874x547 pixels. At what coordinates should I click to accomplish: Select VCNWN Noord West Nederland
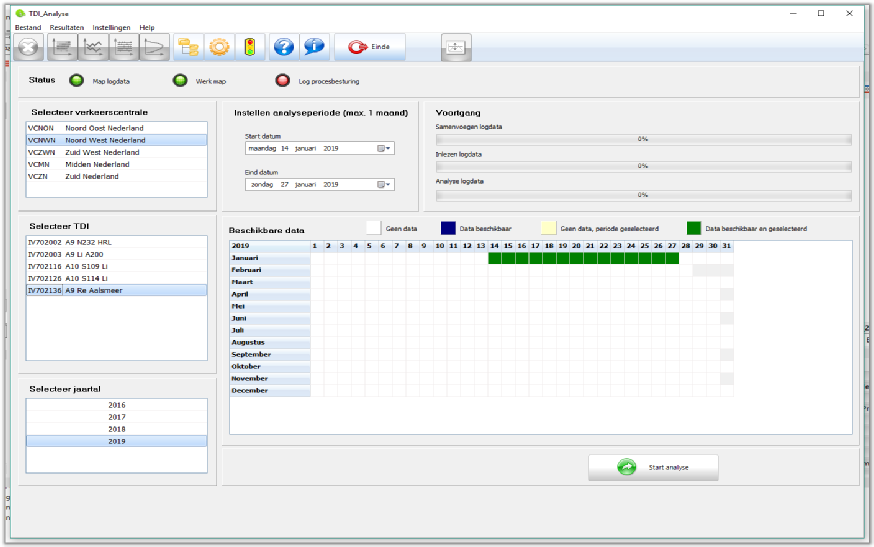click(x=116, y=140)
